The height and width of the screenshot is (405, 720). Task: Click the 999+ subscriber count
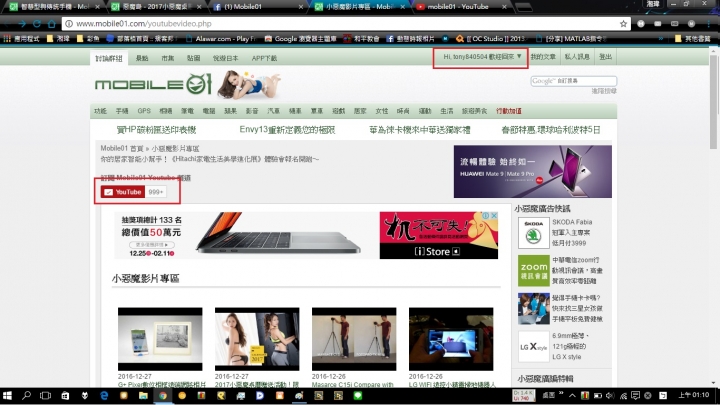(156, 192)
